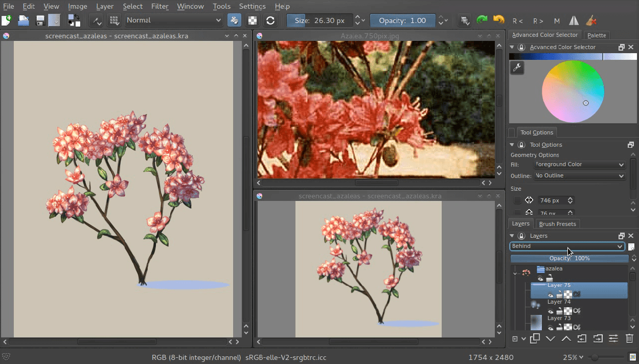
Task: Move the selected layer down with arrow icon
Action: pyautogui.click(x=551, y=338)
